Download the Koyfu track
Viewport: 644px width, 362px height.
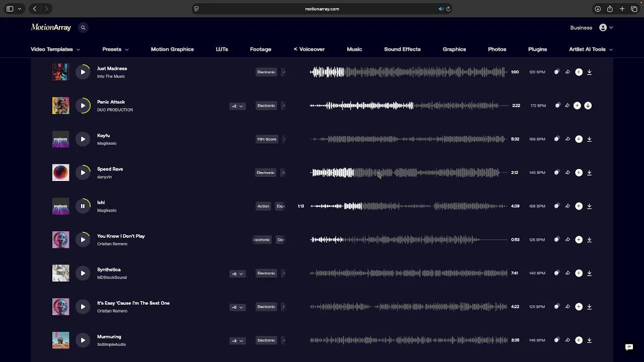coord(589,139)
